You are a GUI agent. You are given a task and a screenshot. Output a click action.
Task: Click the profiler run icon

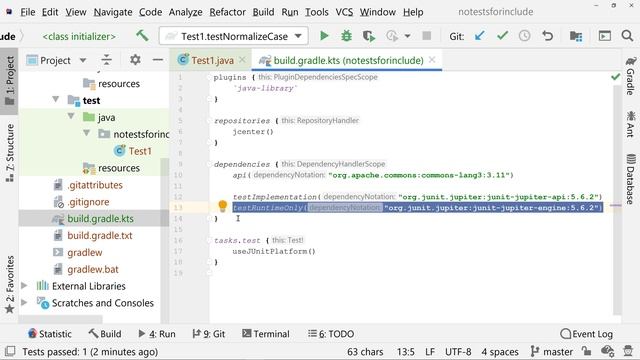[x=392, y=36]
